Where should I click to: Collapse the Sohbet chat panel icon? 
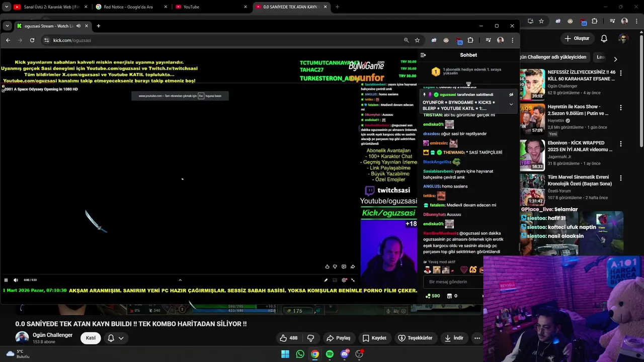click(x=423, y=55)
